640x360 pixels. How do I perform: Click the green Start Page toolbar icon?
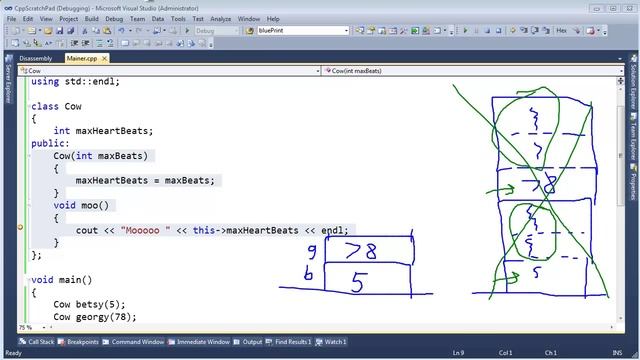pos(415,31)
